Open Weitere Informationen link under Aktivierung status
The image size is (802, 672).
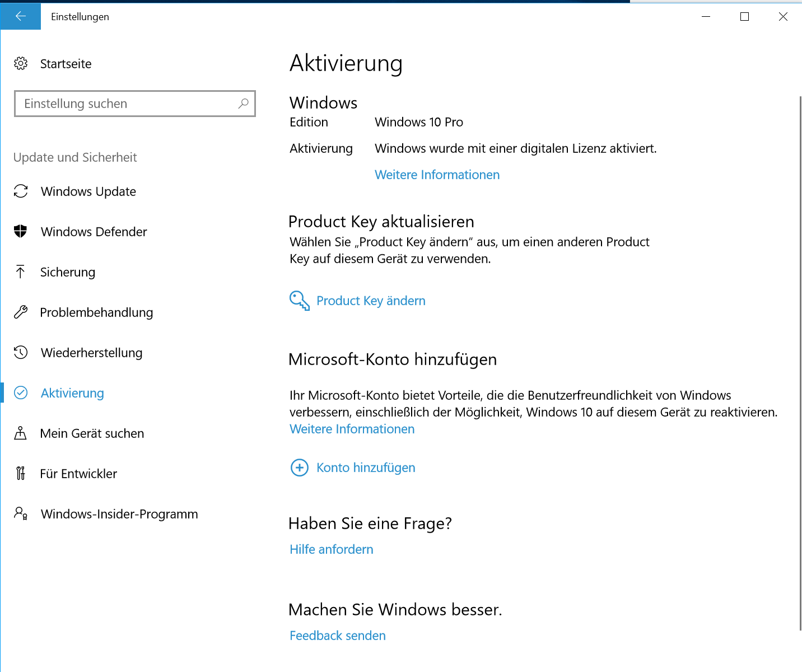click(x=437, y=175)
